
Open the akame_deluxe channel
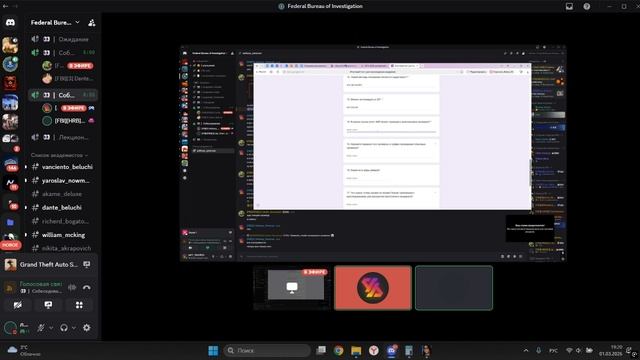[62, 194]
